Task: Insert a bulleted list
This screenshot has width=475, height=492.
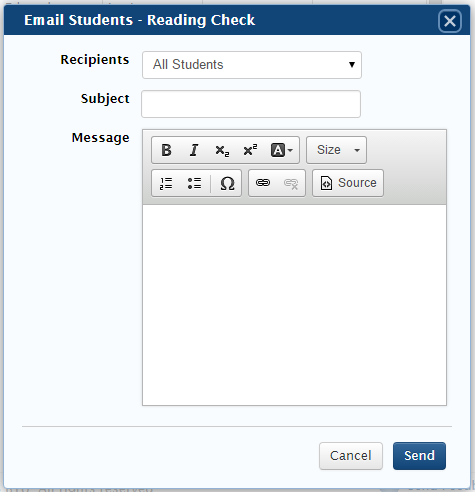Action: tap(194, 183)
